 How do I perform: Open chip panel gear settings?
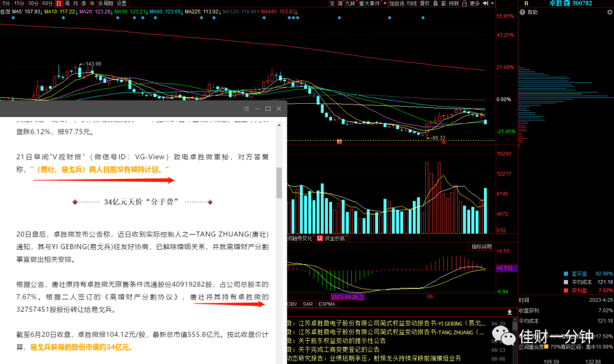(609, 12)
